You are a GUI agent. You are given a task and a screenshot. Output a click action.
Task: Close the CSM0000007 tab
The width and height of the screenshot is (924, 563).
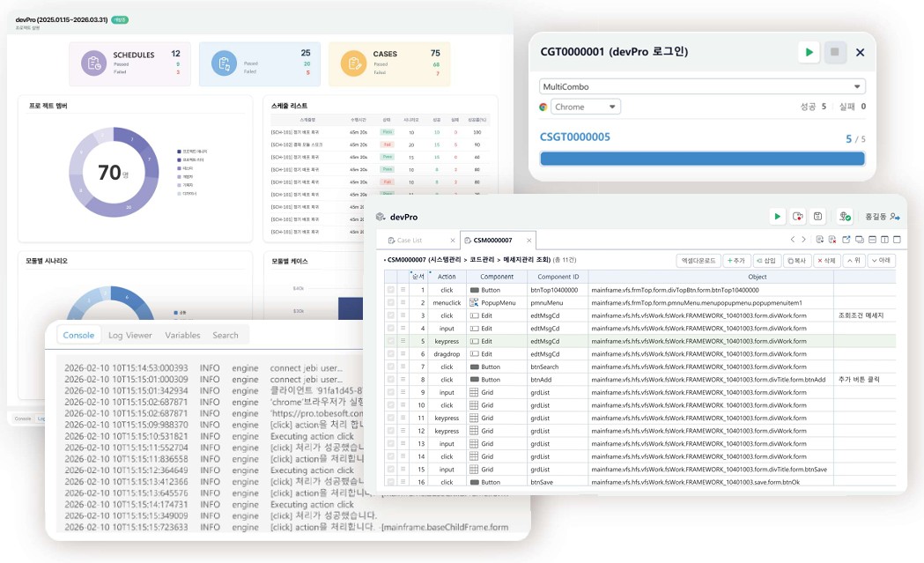[x=529, y=240]
